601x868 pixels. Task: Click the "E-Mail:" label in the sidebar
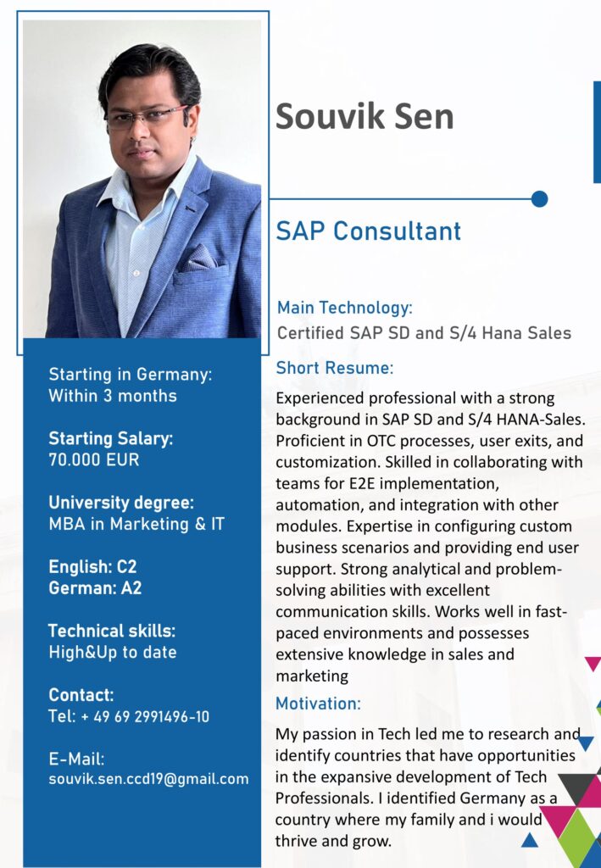click(76, 759)
